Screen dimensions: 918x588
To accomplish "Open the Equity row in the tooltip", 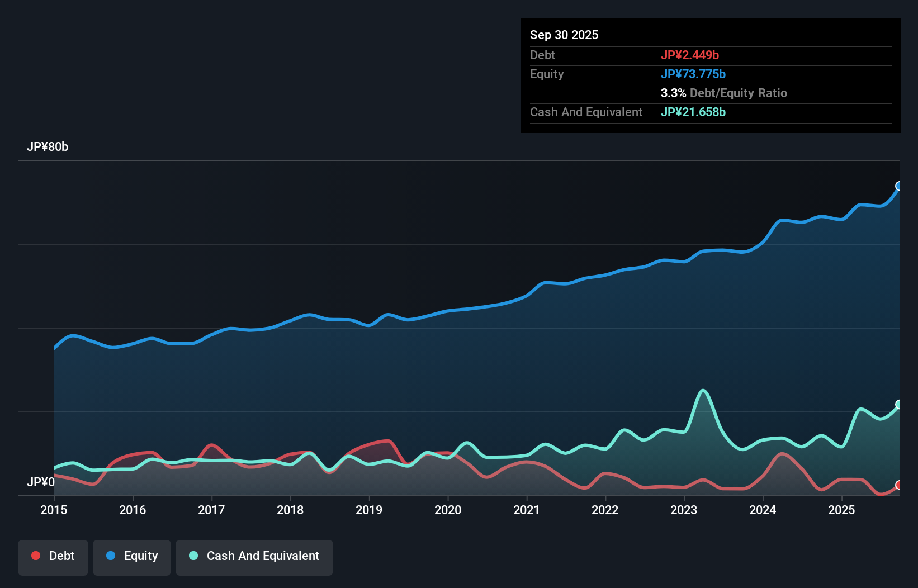I will click(x=546, y=74).
